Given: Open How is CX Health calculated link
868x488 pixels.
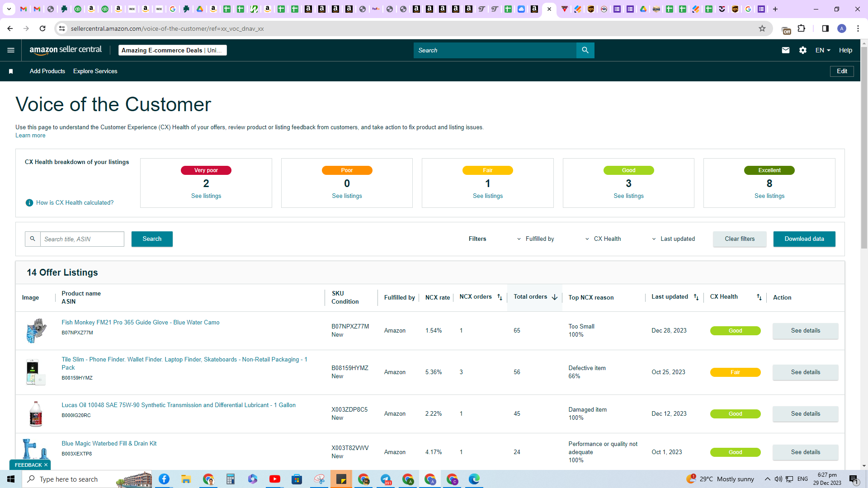Looking at the screenshot, I should coord(75,203).
